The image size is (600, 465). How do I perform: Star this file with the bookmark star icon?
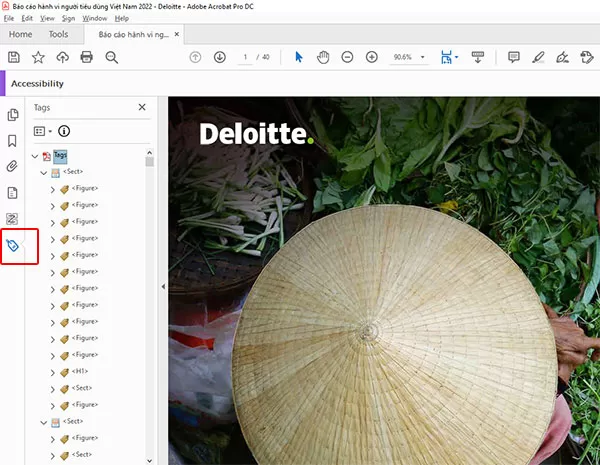point(38,57)
